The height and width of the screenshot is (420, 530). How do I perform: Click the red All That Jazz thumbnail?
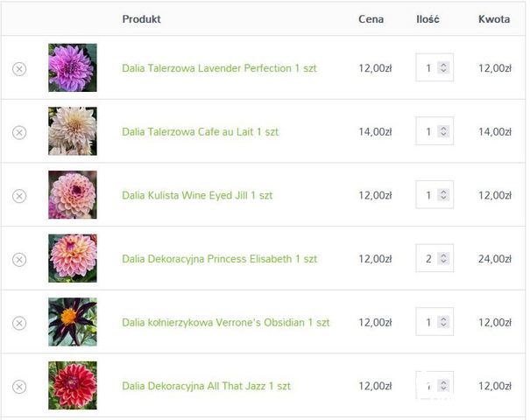click(x=73, y=385)
